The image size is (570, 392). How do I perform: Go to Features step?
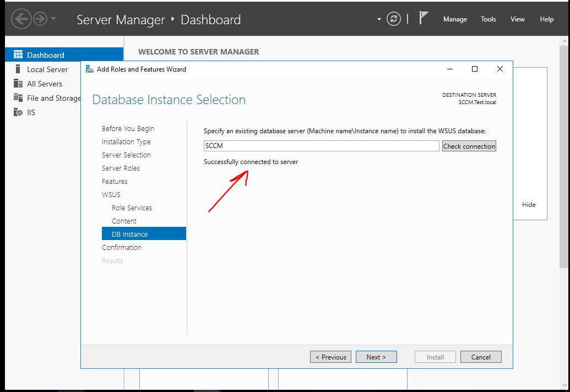coord(115,181)
